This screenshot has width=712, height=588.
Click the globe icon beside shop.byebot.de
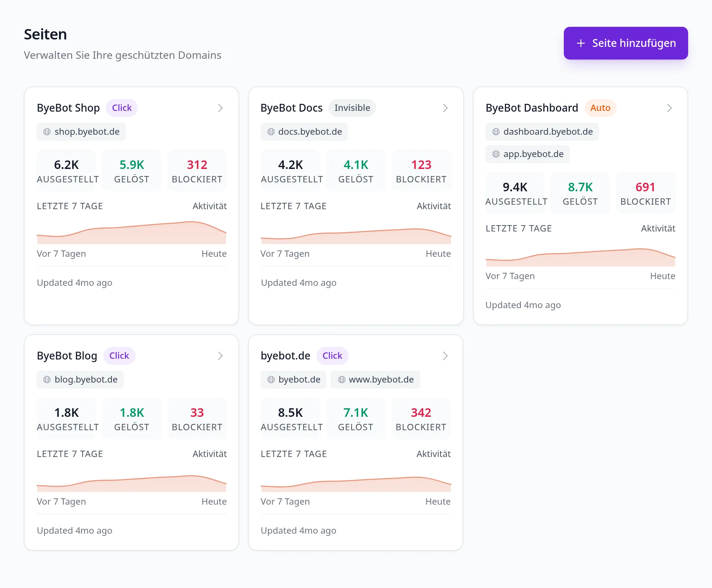(x=47, y=132)
